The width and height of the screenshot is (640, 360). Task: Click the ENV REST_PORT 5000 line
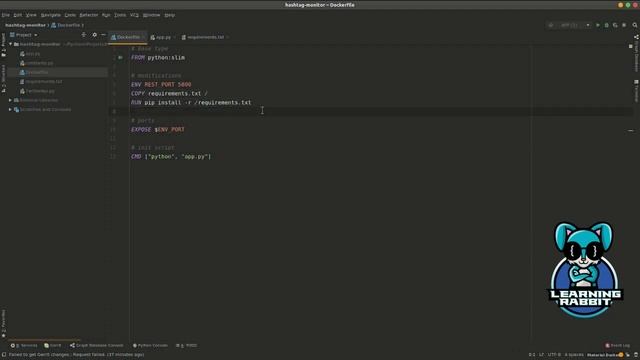pyautogui.click(x=161, y=84)
